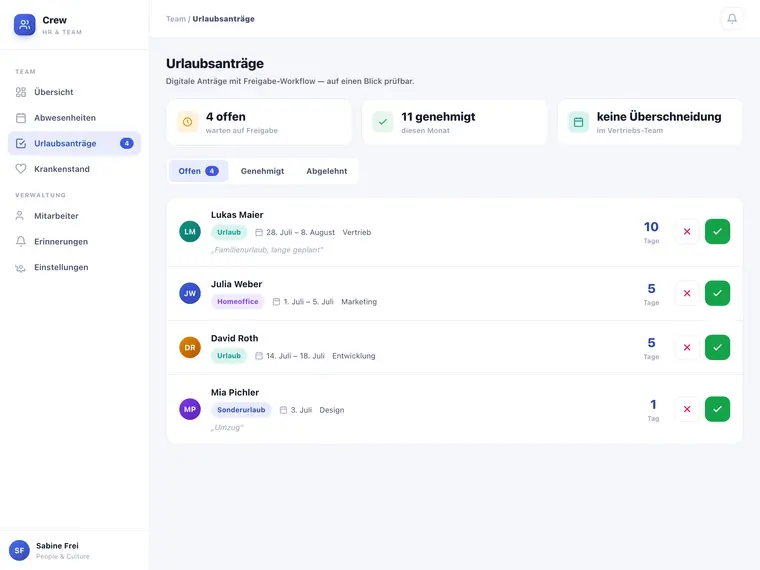This screenshot has height=570, width=760.
Task: Click the Lukas Maier name
Action: [x=237, y=215]
